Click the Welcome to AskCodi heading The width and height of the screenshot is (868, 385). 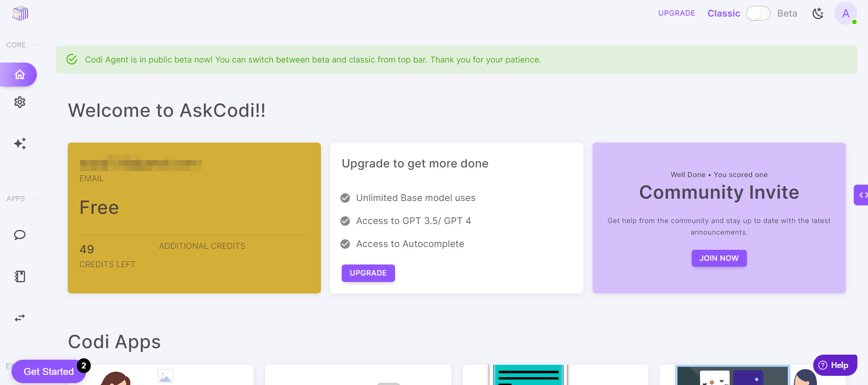click(x=167, y=110)
